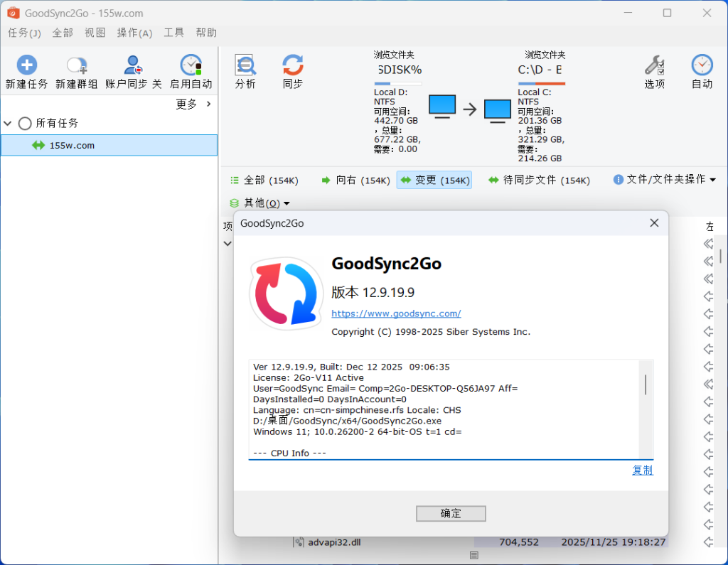Select the All Tasks (所有任务) radio circle

25,124
